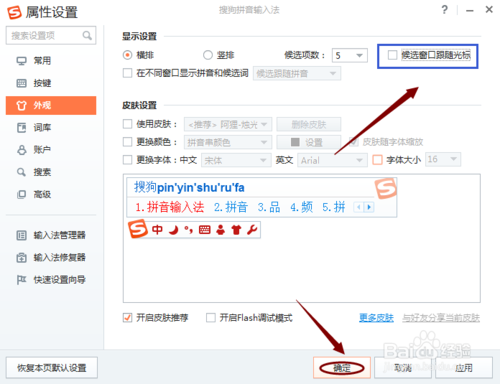Screen dimensions: 500x384
Task: Click the punctuation icon in preview bar
Action: tap(189, 230)
